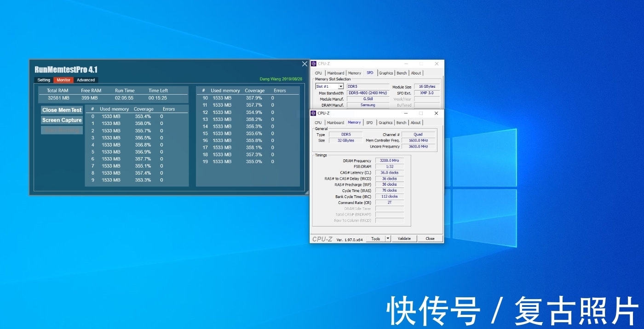Click the Command Rate 2T field
Viewport: 644px width, 329px height.
click(390, 202)
